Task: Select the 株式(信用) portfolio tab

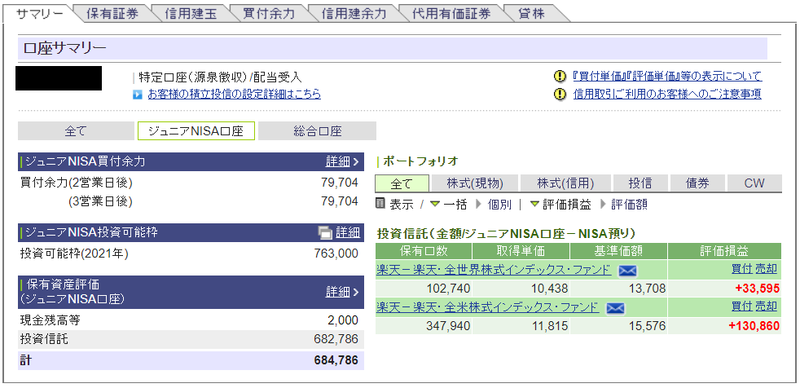Action: (565, 183)
